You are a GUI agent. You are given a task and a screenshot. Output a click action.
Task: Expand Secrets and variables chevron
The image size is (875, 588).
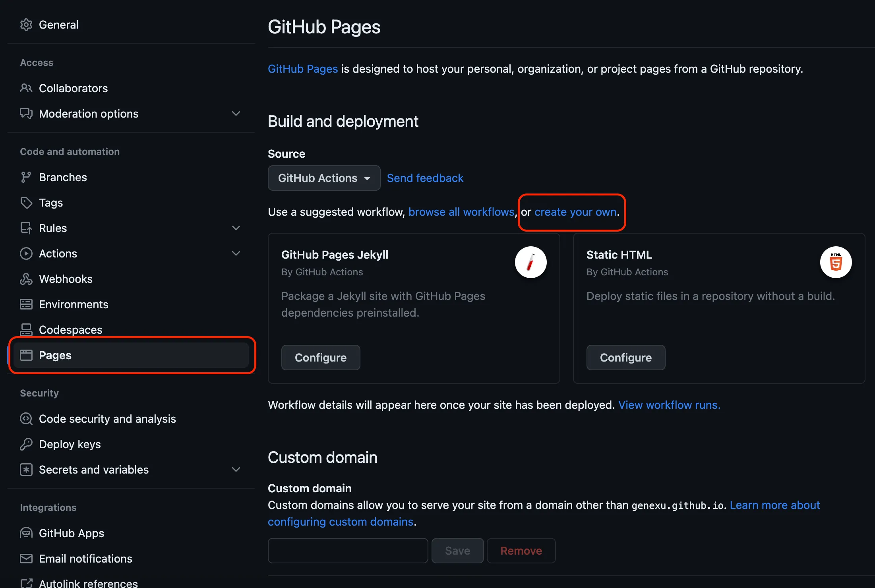point(236,470)
